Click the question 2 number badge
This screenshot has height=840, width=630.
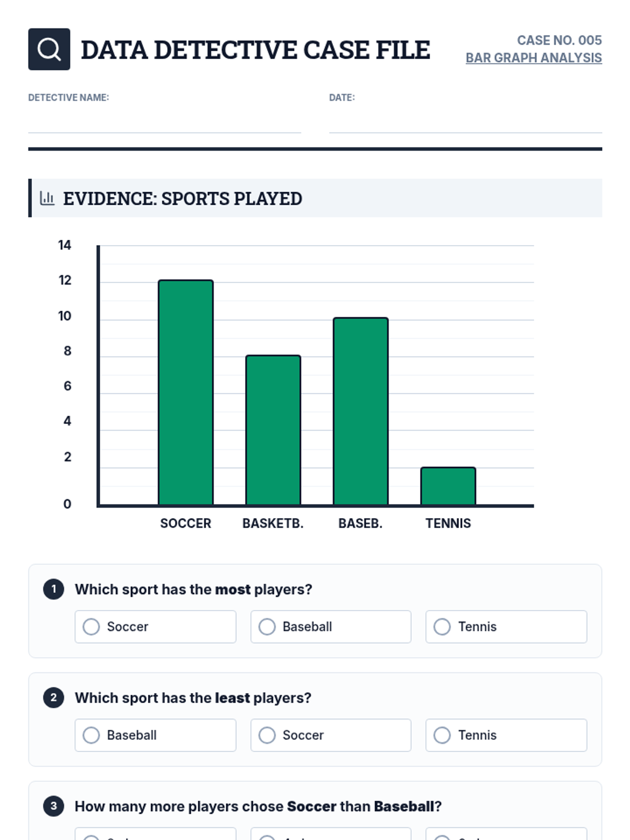(54, 698)
